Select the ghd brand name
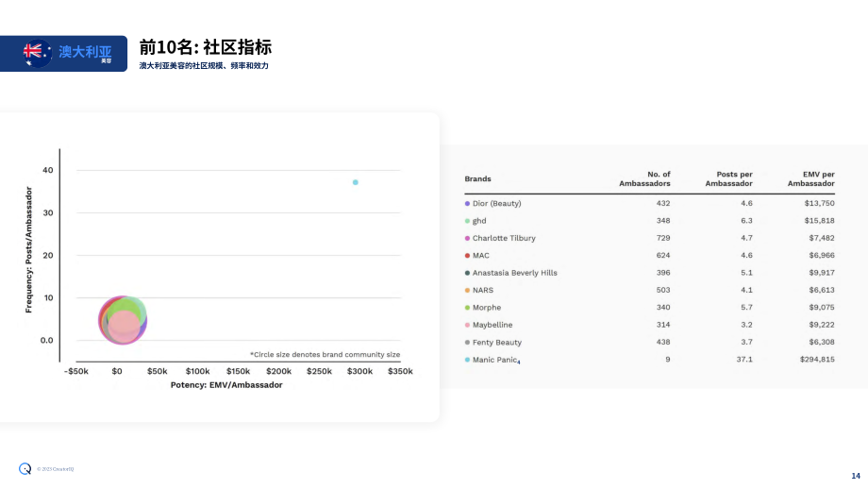 pyautogui.click(x=479, y=221)
